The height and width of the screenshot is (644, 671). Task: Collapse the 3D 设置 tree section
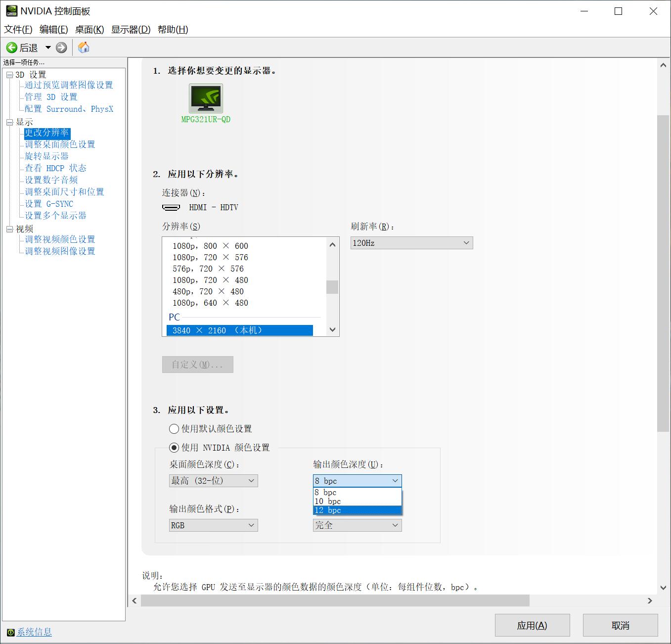[x=9, y=74]
